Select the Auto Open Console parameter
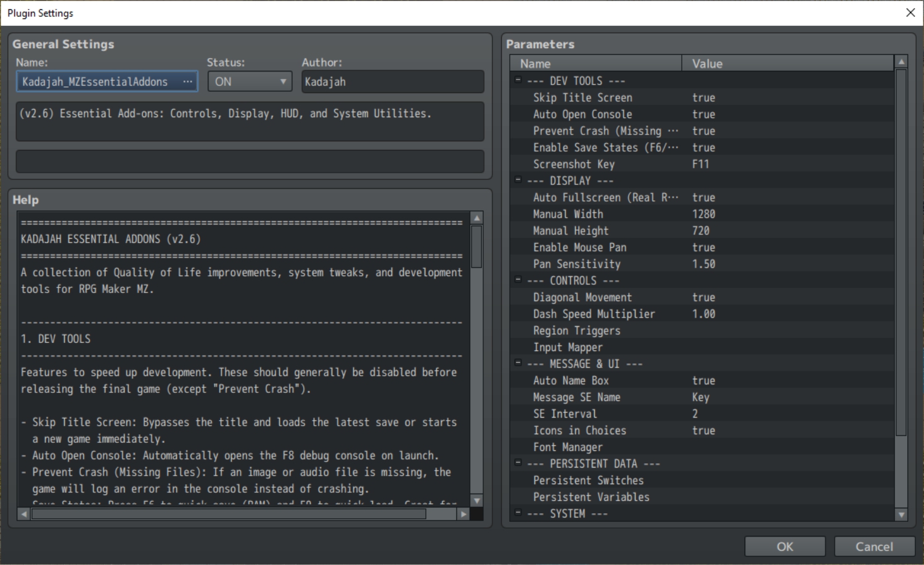This screenshot has height=565, width=924. [x=702, y=114]
